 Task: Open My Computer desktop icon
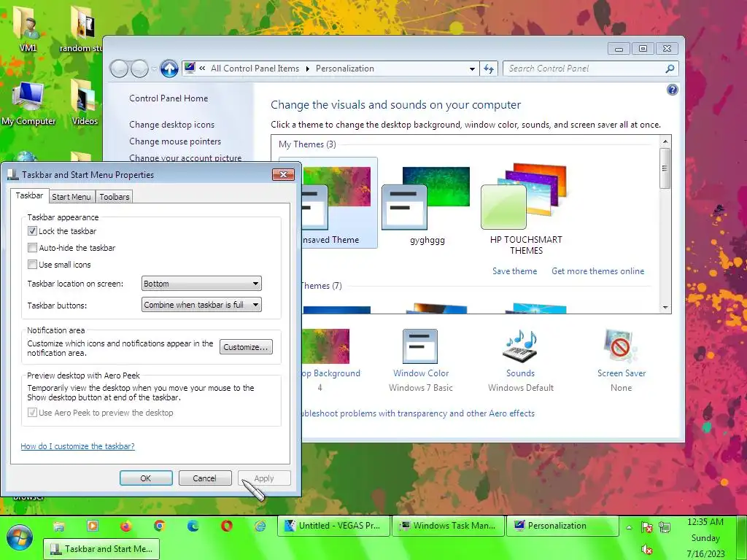click(28, 104)
